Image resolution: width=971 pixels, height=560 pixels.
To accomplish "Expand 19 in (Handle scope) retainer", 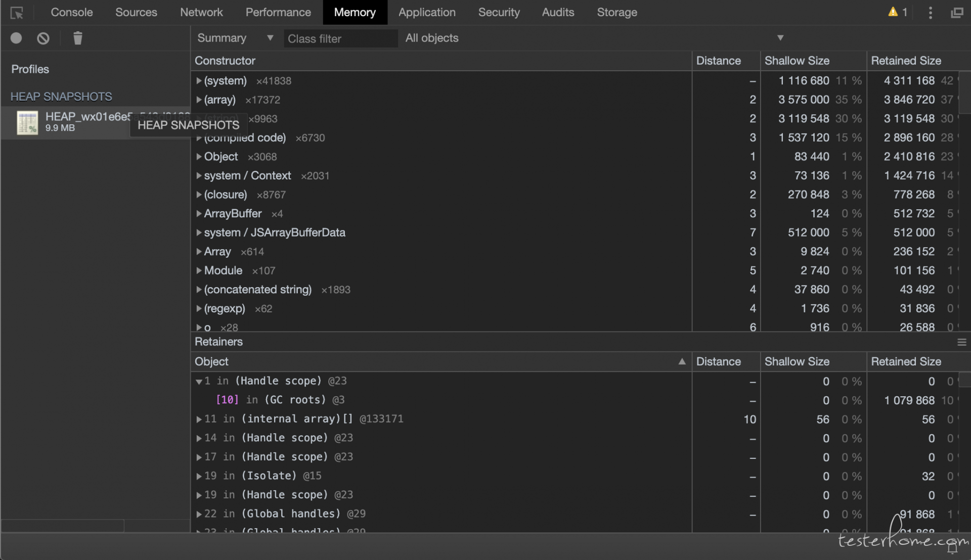I will coord(199,495).
